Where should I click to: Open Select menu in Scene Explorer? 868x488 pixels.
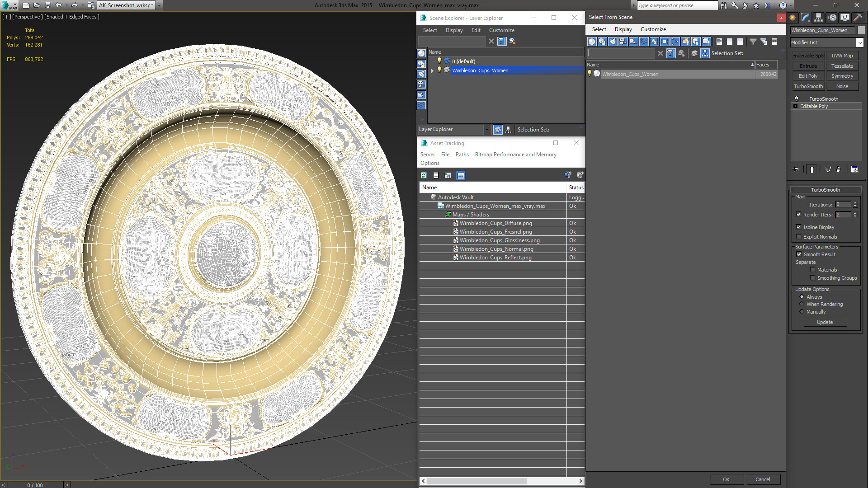coord(430,30)
